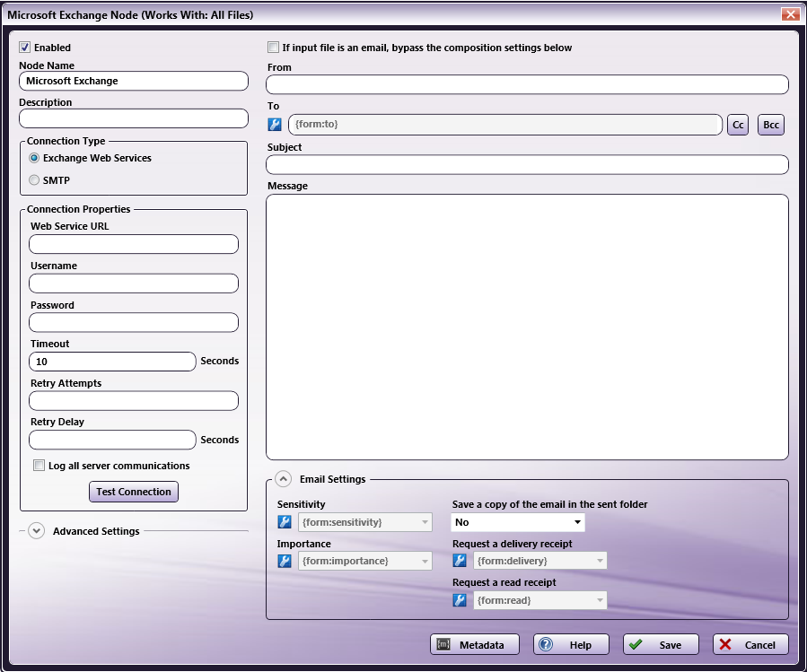
Task: Collapse the Email Settings section
Action: pos(283,479)
